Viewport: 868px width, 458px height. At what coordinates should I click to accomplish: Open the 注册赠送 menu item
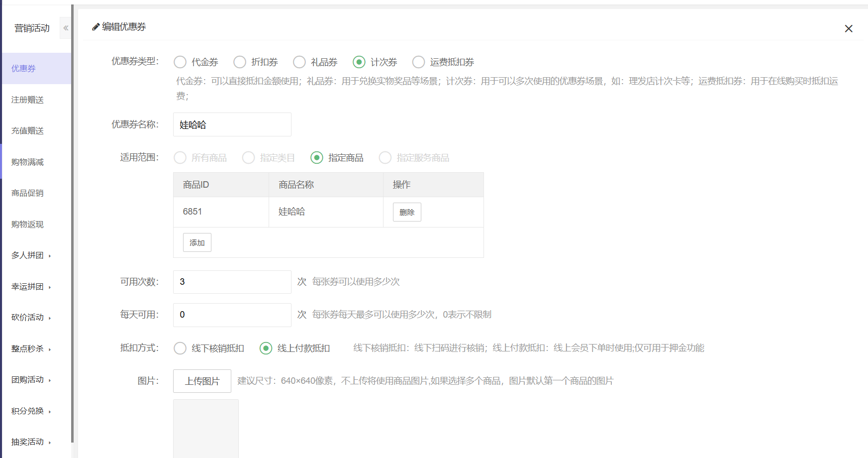click(x=28, y=100)
